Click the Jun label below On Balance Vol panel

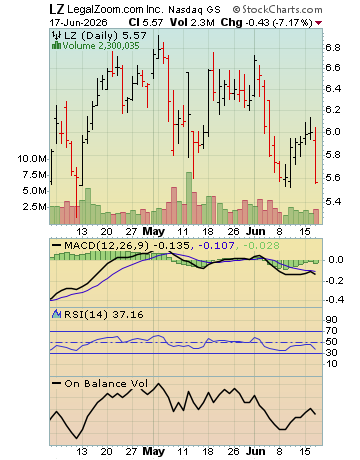click(x=255, y=451)
